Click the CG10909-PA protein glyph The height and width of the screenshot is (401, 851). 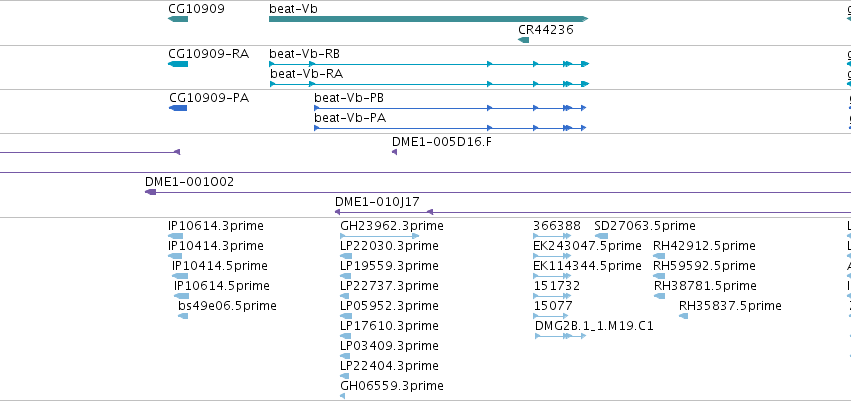(x=178, y=108)
